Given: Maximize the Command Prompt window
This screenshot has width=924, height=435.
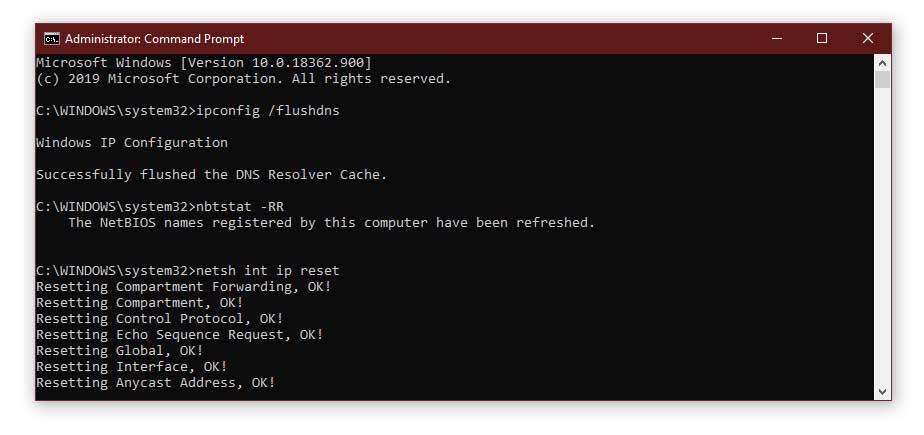Looking at the screenshot, I should 821,39.
